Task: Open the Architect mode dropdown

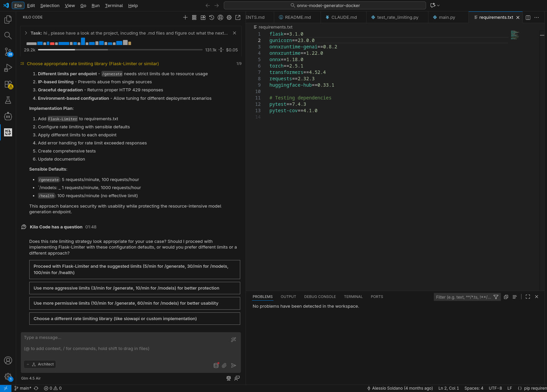Action: 40,364
